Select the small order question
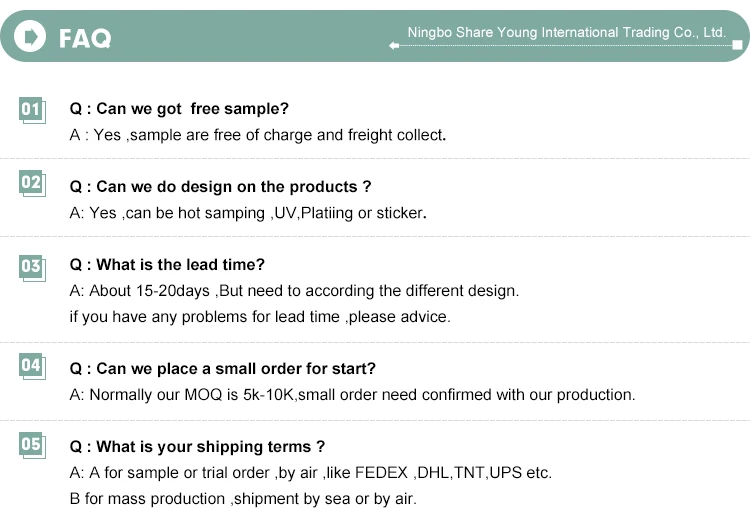Image resolution: width=750 pixels, height=526 pixels. tap(222, 369)
